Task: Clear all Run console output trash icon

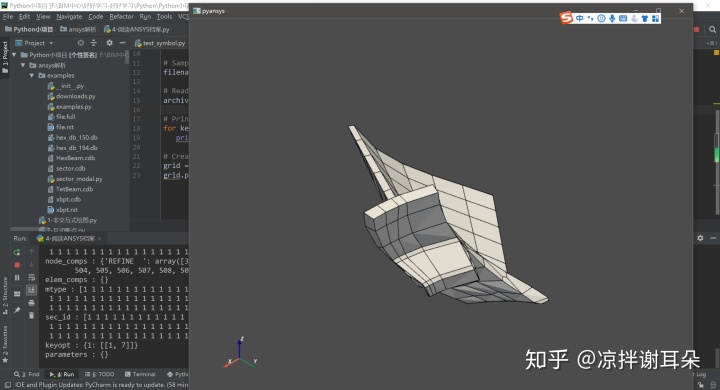Action: 31,315
